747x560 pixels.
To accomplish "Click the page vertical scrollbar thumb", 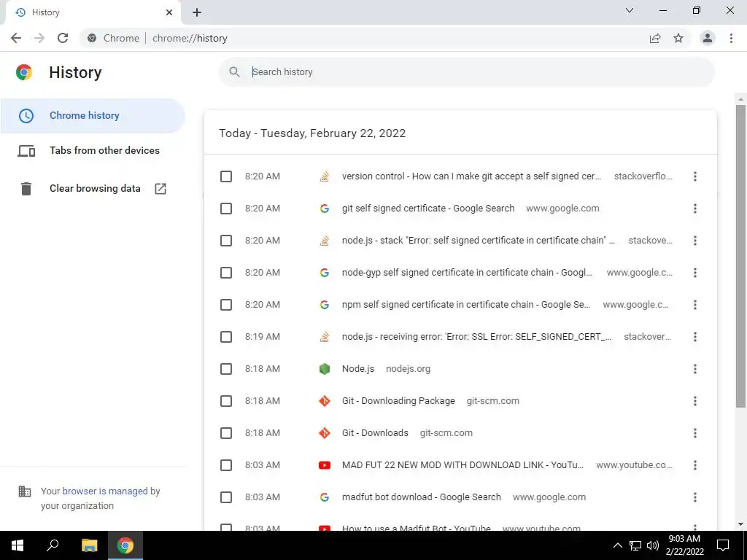I will 740,256.
